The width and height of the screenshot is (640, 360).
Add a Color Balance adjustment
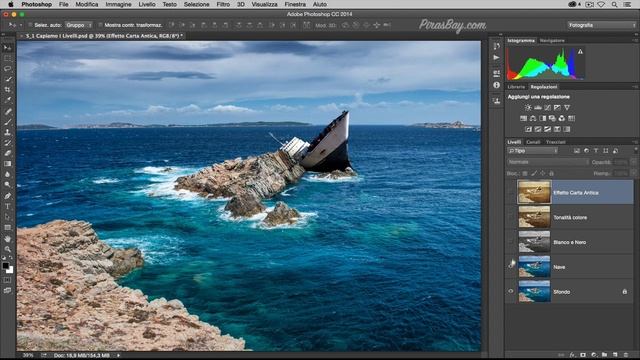tap(533, 118)
